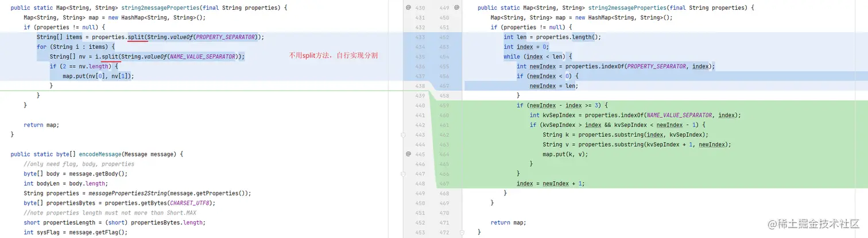The image size is (868, 238).
Task: Click 'int bodyLen = body.length;' line
Action: click(x=65, y=183)
